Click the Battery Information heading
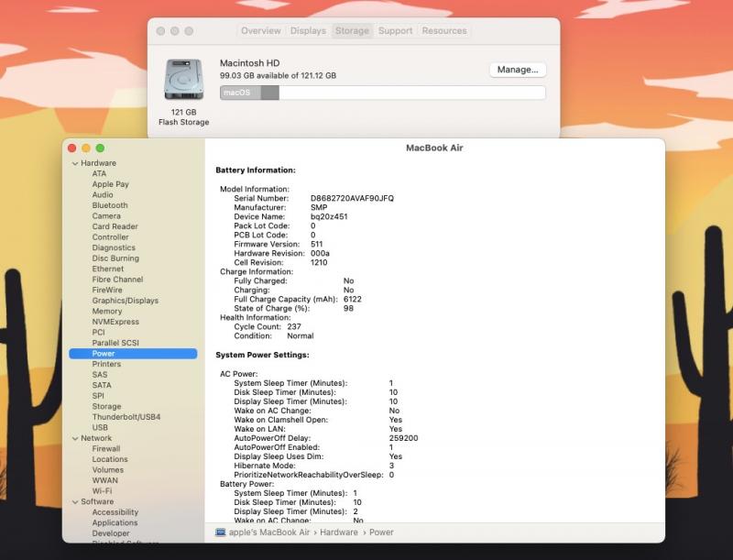Image resolution: width=733 pixels, height=560 pixels. coord(256,170)
